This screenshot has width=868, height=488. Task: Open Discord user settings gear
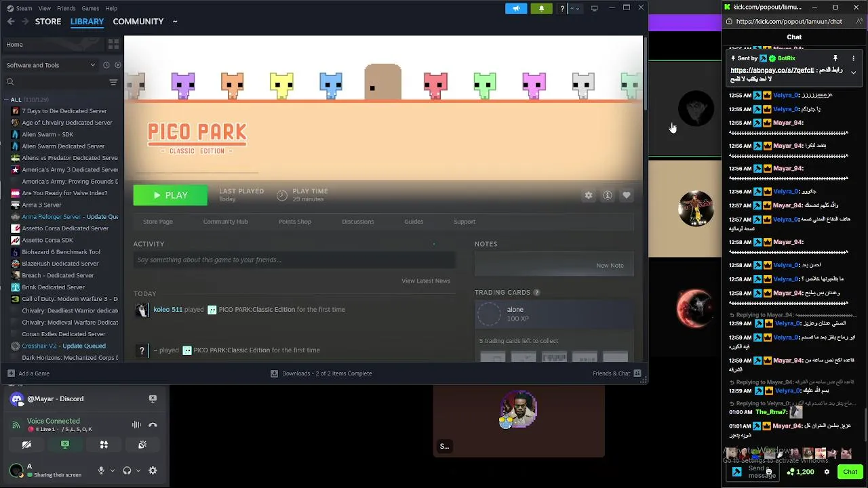coord(153,470)
